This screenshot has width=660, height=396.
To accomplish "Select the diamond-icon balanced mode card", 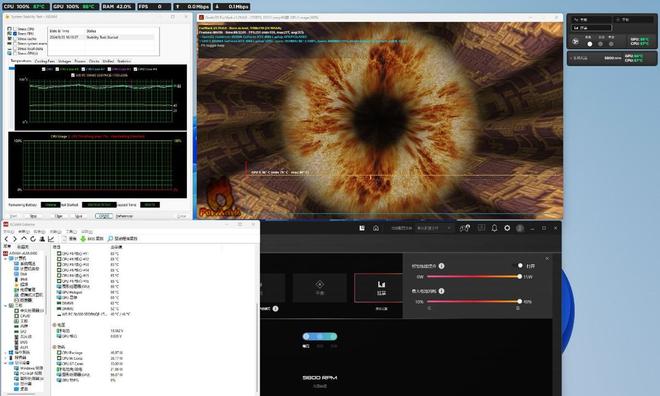I will 320,288.
